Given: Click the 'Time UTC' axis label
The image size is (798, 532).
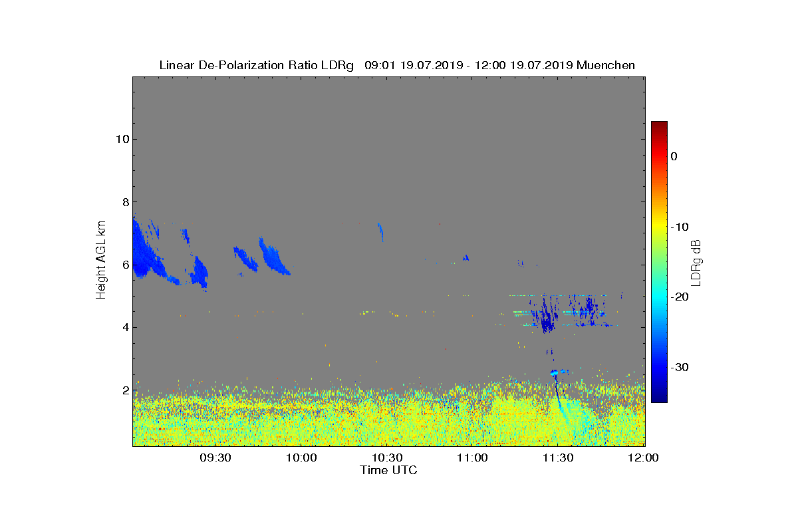Looking at the screenshot, I should pos(389,470).
